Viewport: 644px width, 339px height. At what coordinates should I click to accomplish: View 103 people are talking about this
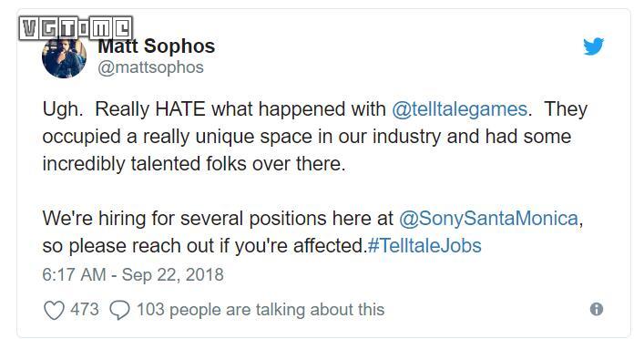pyautogui.click(x=261, y=310)
